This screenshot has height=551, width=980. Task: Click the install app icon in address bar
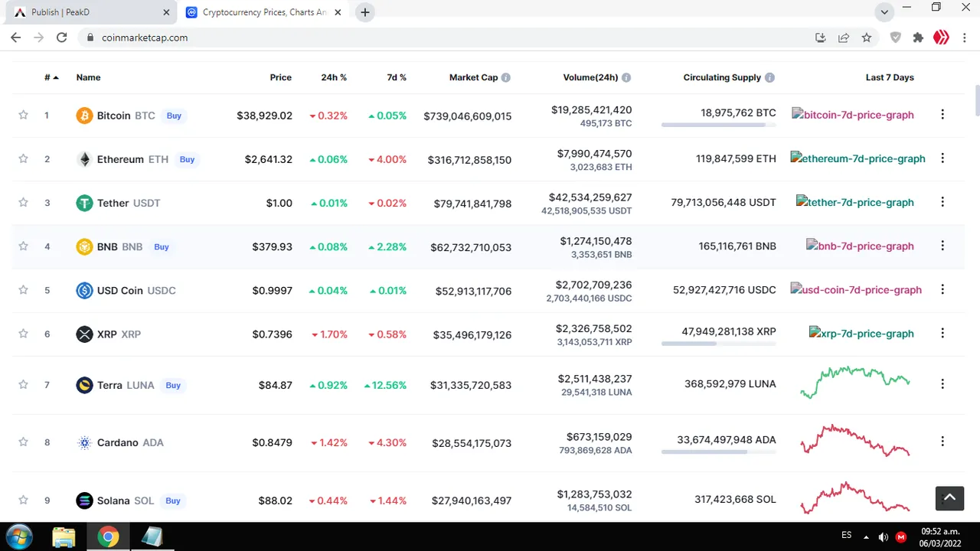821,37
